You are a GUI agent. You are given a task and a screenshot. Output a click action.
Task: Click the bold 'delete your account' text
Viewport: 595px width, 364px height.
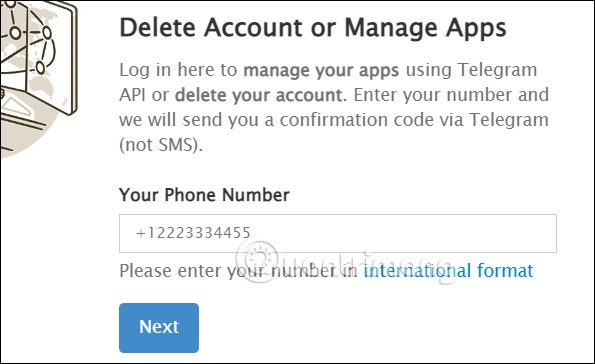point(261,95)
